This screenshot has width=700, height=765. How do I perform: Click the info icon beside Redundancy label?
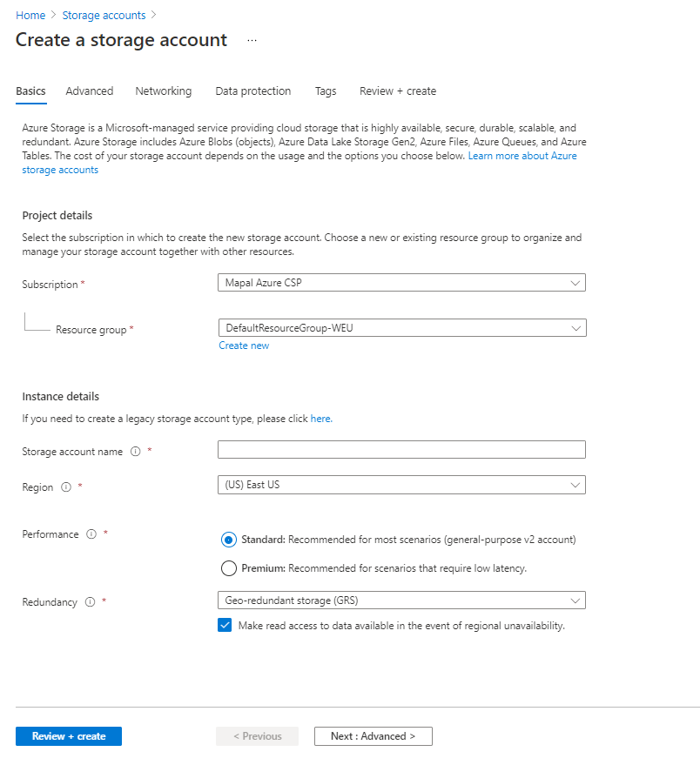click(90, 602)
